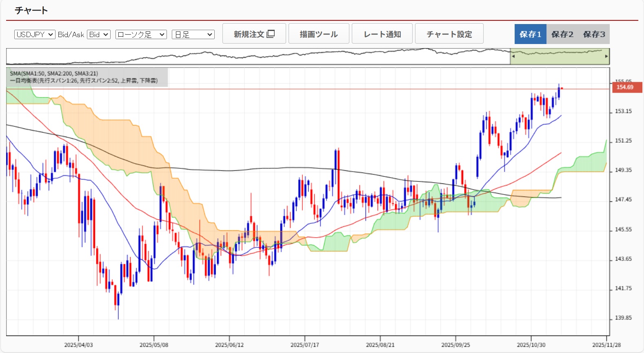Click the レート通知 rate alert button
The image size is (644, 353).
[x=382, y=34]
